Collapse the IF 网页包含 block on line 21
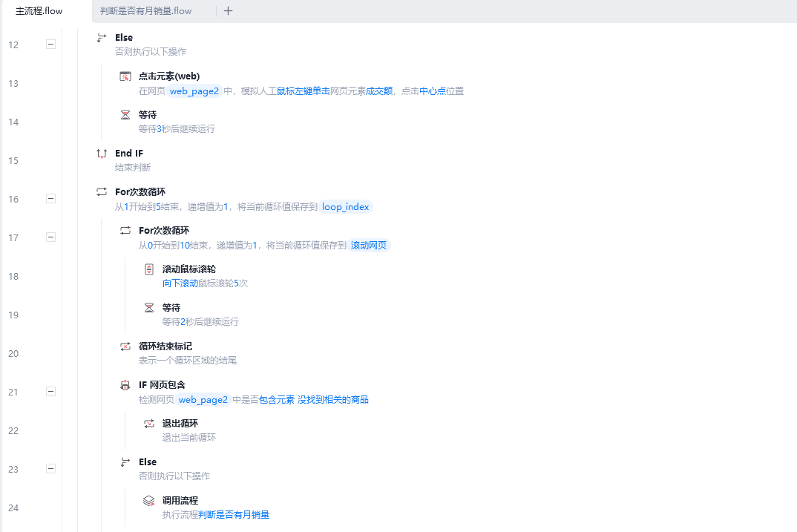 (50, 392)
